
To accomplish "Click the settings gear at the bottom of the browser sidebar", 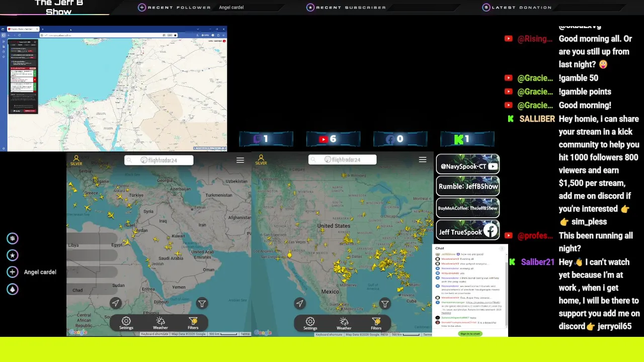I will [x=4, y=148].
